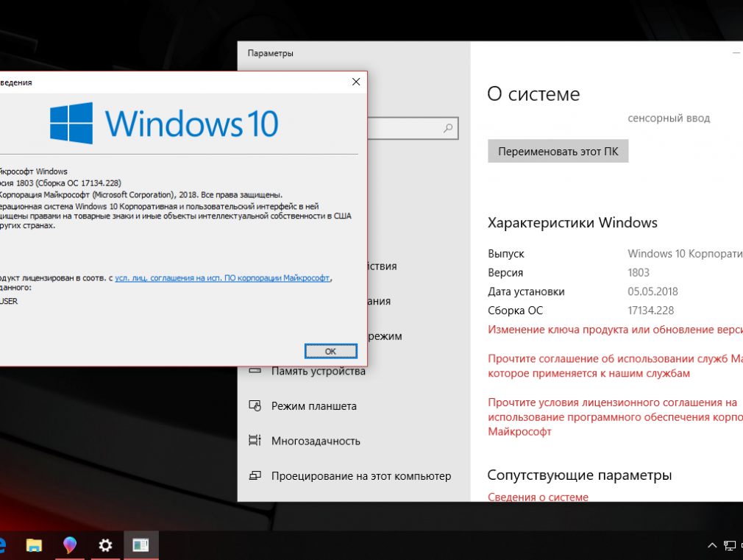The width and height of the screenshot is (743, 560).
Task: Click the active About Windows taskbar icon
Action: tap(141, 545)
